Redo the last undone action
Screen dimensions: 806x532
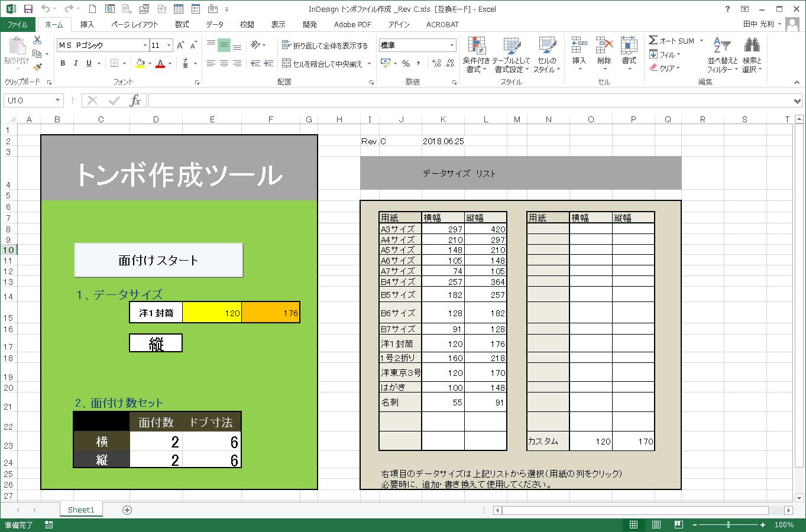pos(69,9)
